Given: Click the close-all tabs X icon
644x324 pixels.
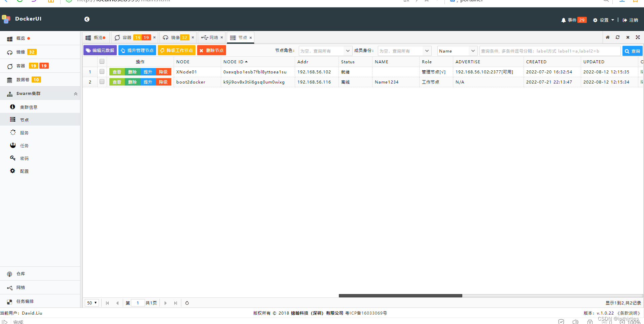Looking at the screenshot, I should coord(628,37).
